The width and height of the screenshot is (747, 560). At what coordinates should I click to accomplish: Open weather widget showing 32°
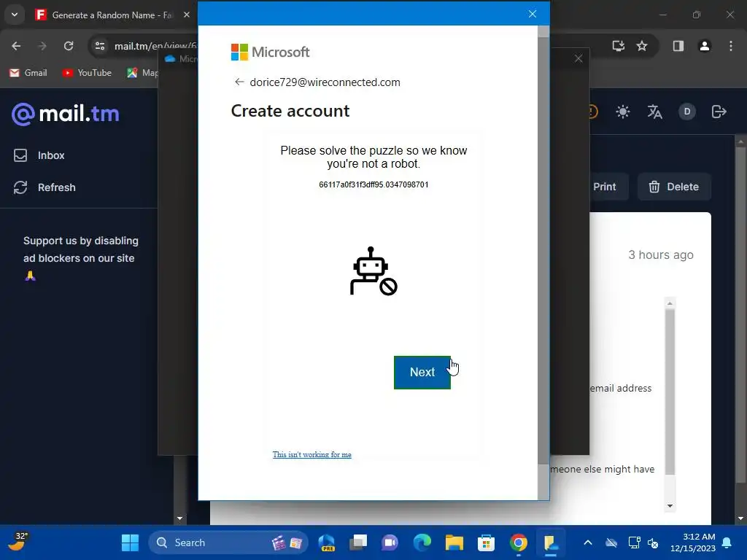17,542
